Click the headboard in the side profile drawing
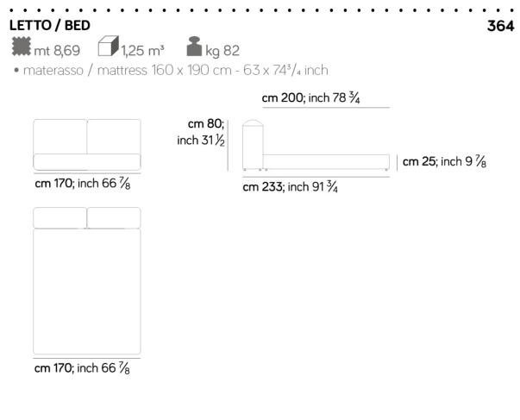This screenshot has width=520, height=420. click(x=252, y=144)
